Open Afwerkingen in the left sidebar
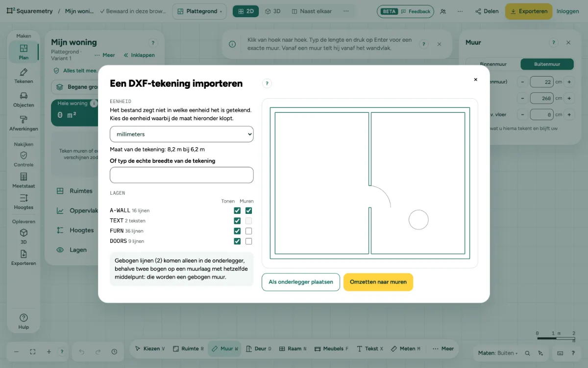588x368 pixels. click(x=24, y=123)
